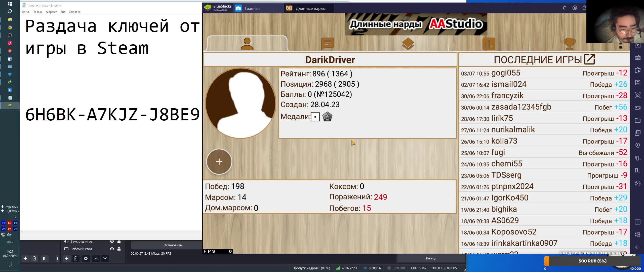Move source down with chevron arrow
Screen dimensions: 644x272
click(105, 258)
